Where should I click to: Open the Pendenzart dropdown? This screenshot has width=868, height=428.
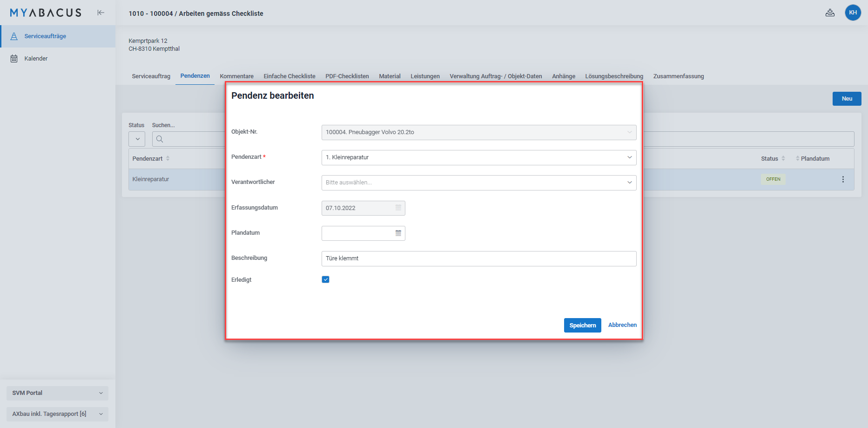pos(629,157)
